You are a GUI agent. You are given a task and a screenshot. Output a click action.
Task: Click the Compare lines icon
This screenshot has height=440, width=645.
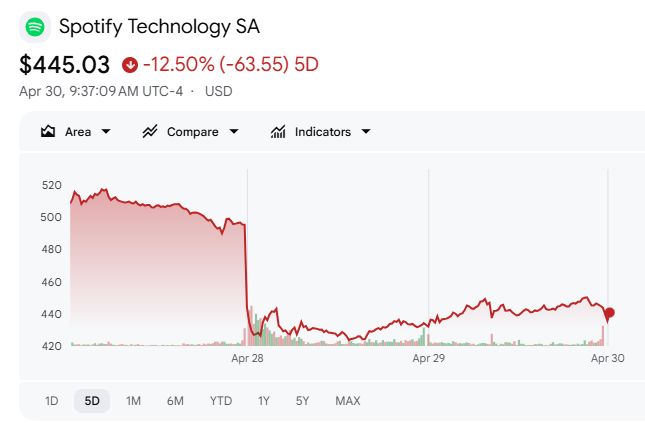point(151,132)
